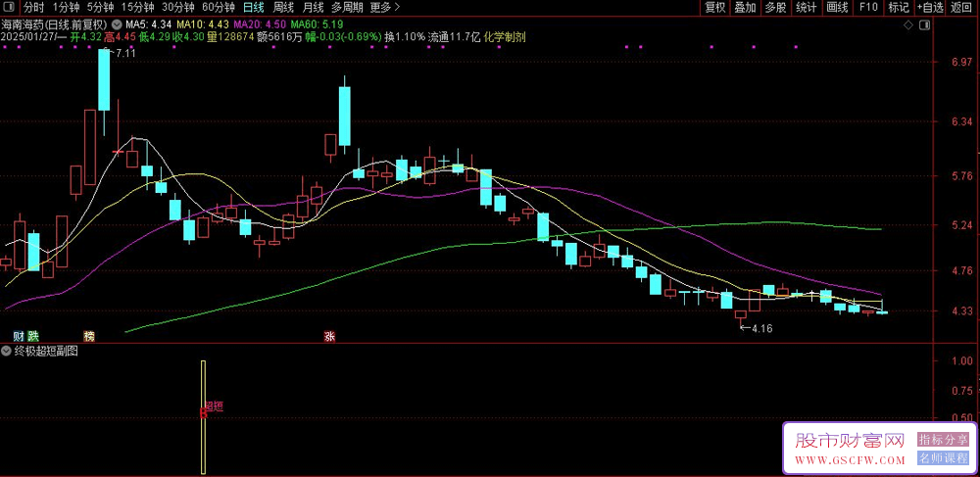Image resolution: width=980 pixels, height=477 pixels.
Task: Click the diamond icon above the price axis
Action: coord(908,24)
